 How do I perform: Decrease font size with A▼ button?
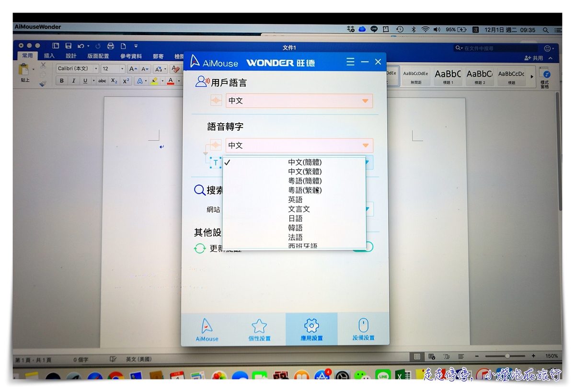click(145, 69)
